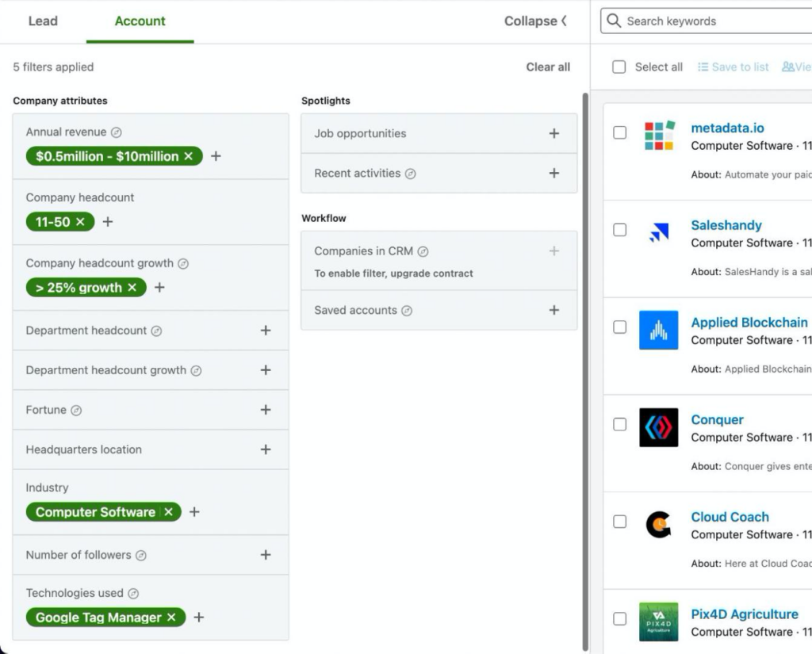Switch to the Account tab
The image size is (812, 654).
pyautogui.click(x=140, y=21)
